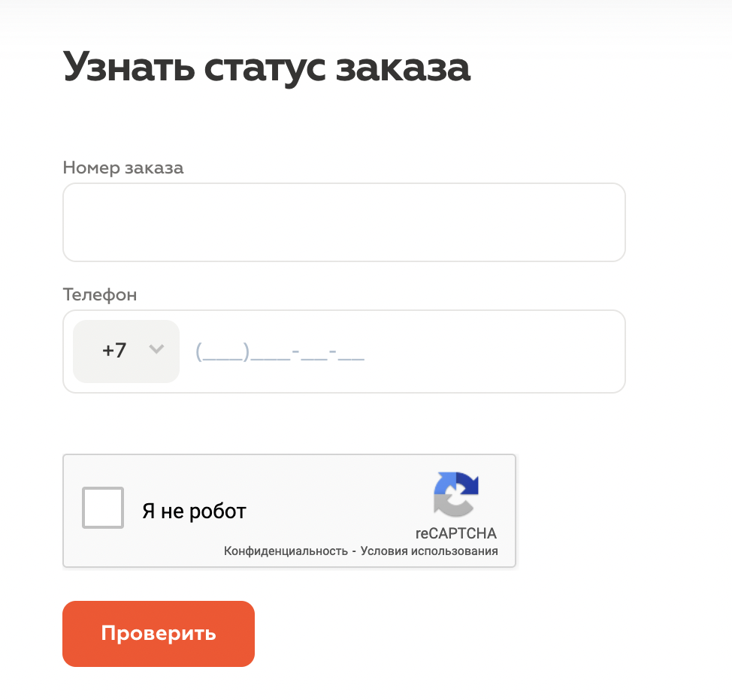Tick the "Я не робот" checkbox
Screen dimensions: 732x700
click(103, 508)
